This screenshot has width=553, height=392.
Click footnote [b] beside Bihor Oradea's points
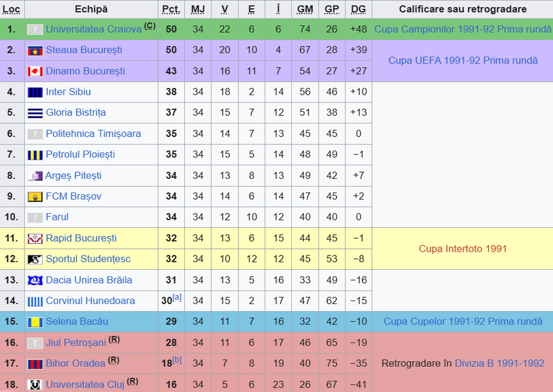coord(177,361)
